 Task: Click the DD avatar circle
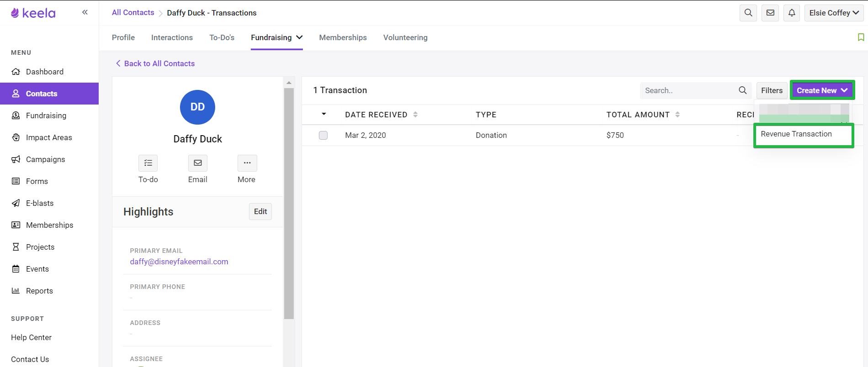point(197,107)
